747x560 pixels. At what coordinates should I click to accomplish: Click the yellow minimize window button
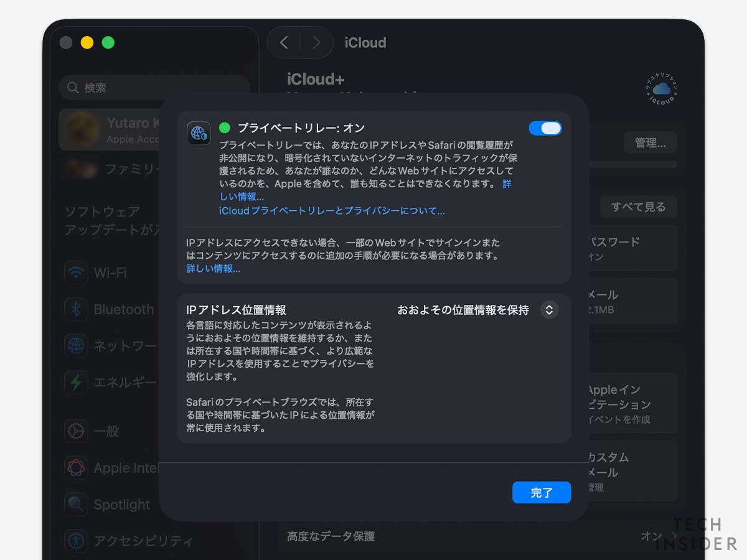[87, 42]
